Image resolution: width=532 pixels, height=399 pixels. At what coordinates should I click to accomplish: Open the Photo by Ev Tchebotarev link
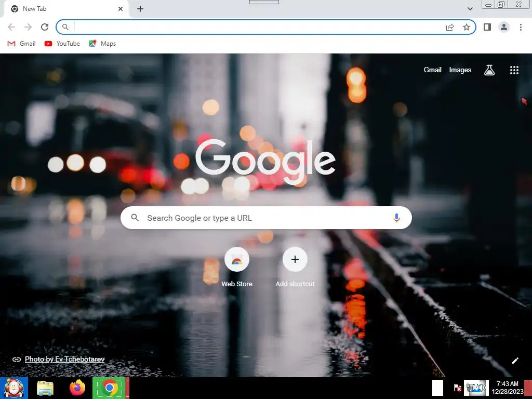click(x=64, y=359)
